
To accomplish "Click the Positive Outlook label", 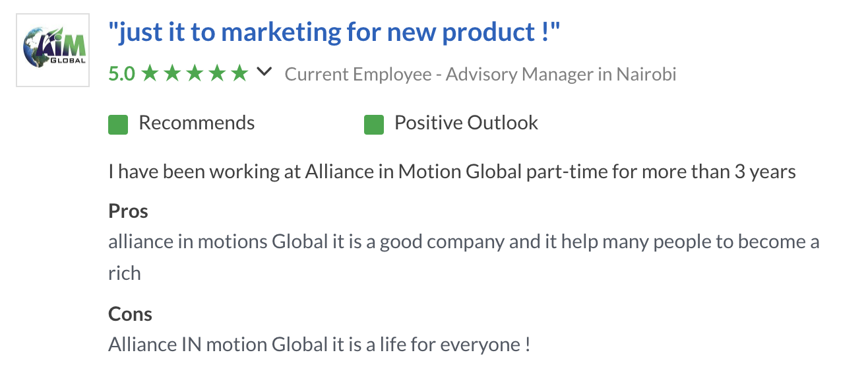I will [466, 123].
